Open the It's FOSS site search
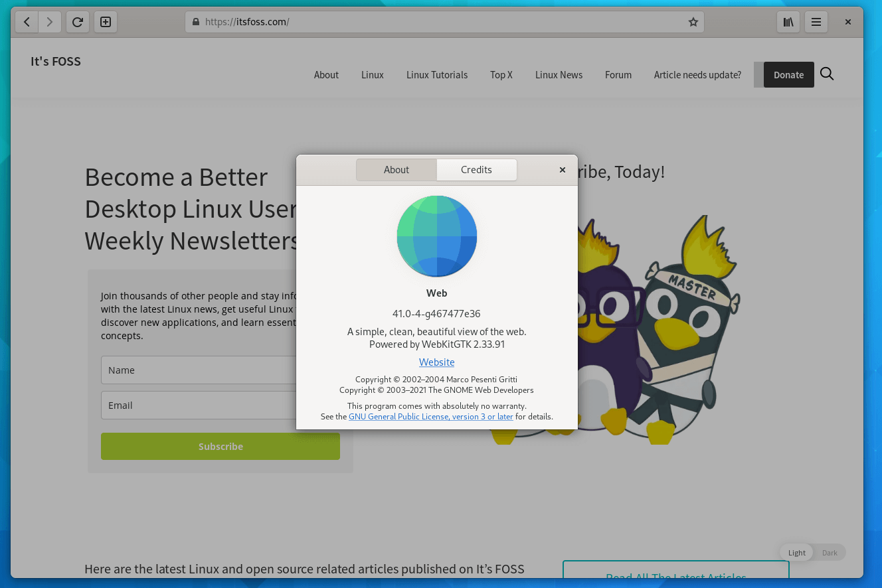Image resolution: width=882 pixels, height=588 pixels. tap(826, 74)
